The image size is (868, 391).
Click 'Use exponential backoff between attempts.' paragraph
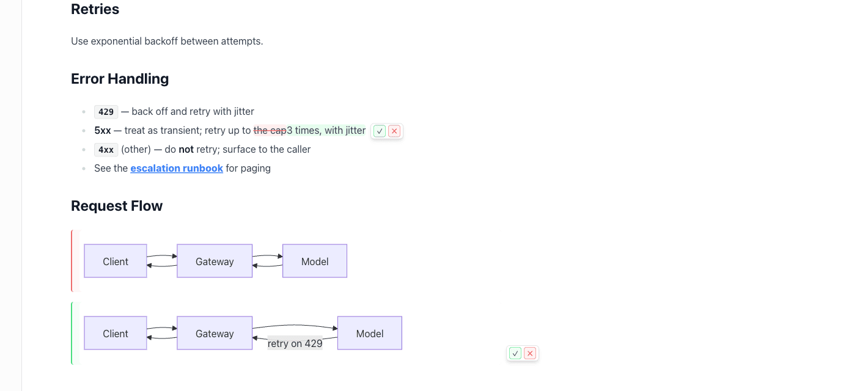(x=167, y=41)
